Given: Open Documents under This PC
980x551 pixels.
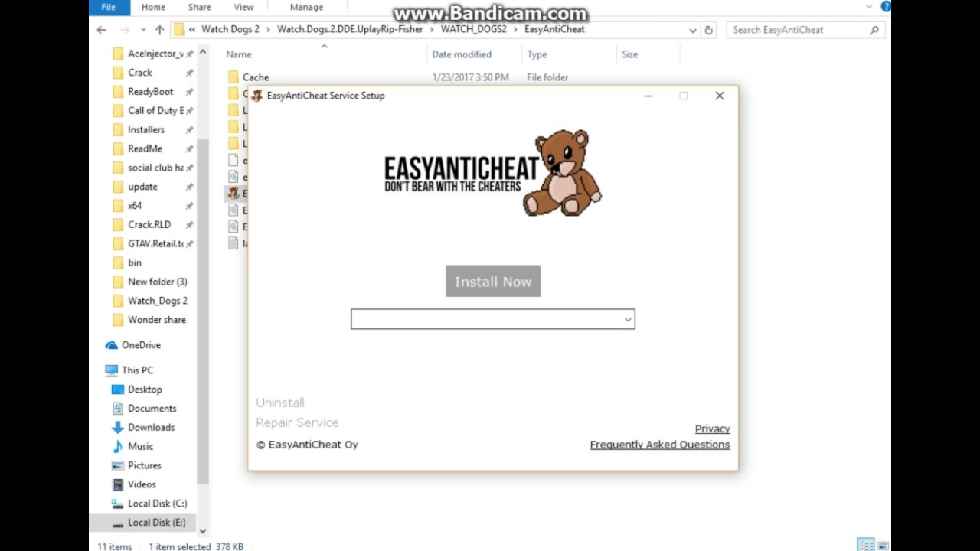Looking at the screenshot, I should tap(152, 409).
